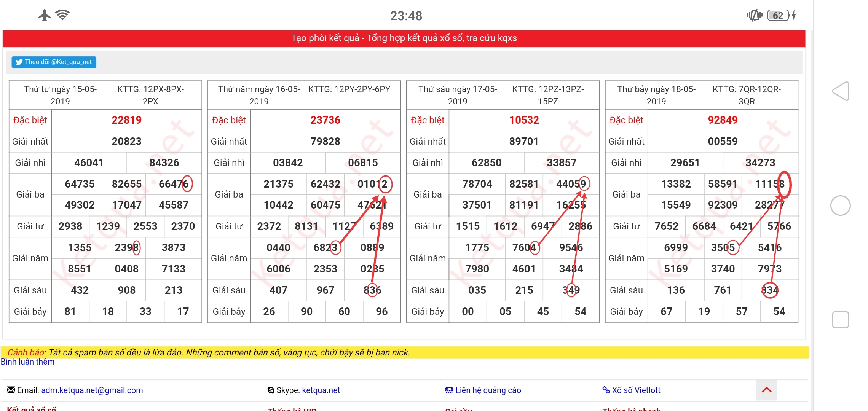Click Bình luận thêm link
Image resolution: width=868 pixels, height=411 pixels.
click(x=27, y=362)
